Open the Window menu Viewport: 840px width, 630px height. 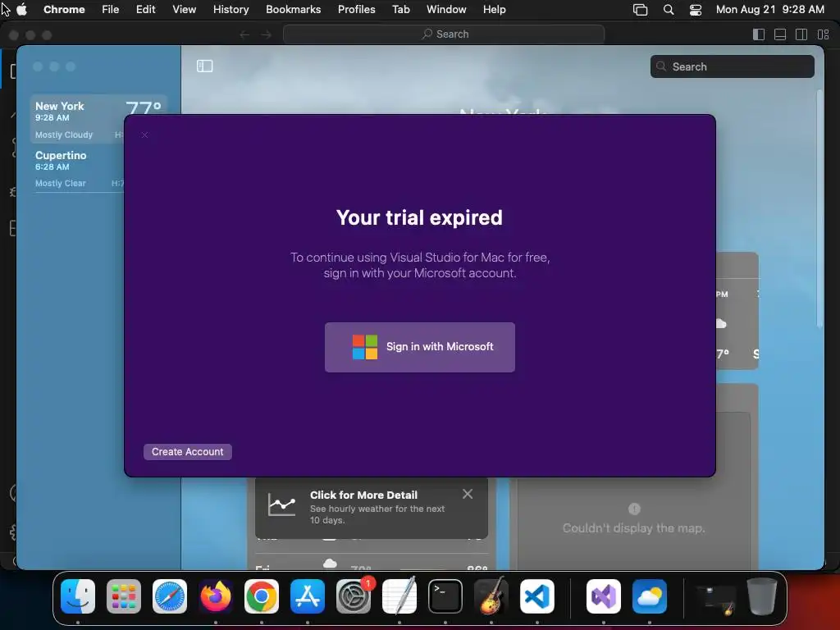(x=446, y=9)
